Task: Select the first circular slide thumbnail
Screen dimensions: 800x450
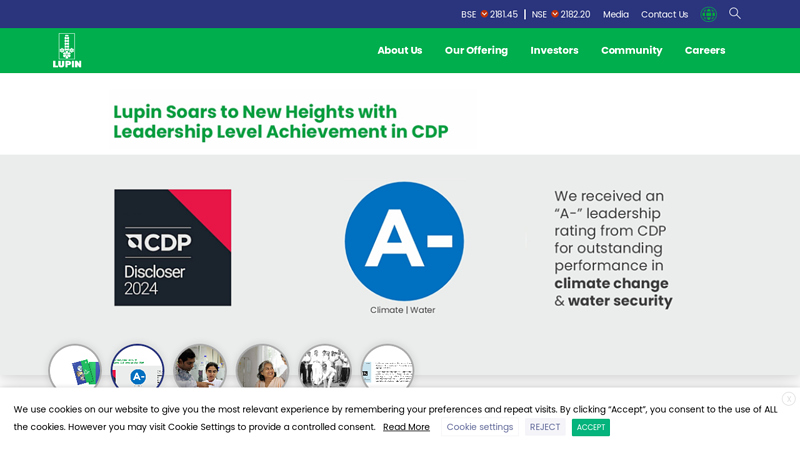Action: [x=75, y=369]
